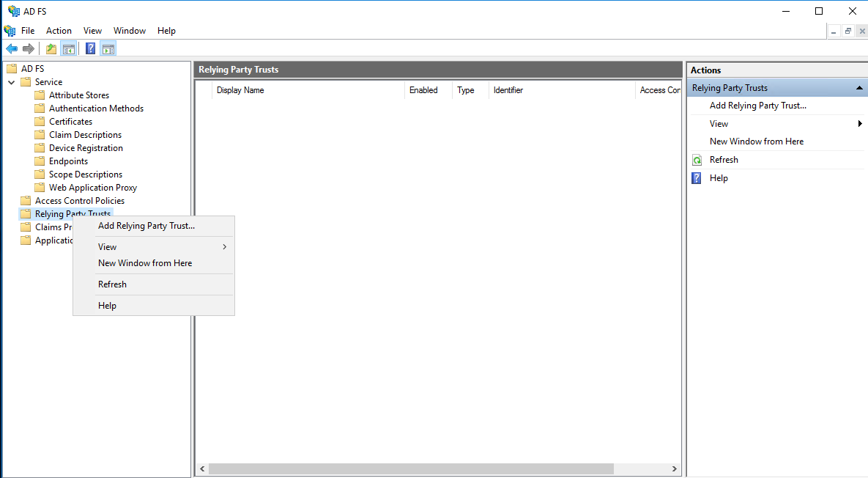Minimize the inner MDI child window
The height and width of the screenshot is (478, 868).
coord(834,32)
